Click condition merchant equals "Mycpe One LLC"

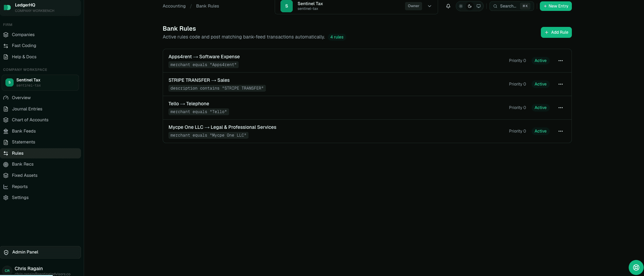click(x=208, y=135)
